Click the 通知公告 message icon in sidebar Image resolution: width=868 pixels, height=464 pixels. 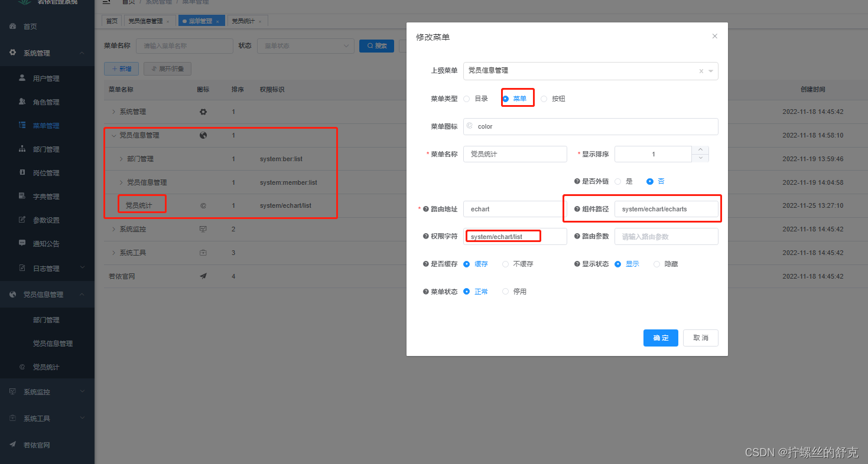[22, 243]
